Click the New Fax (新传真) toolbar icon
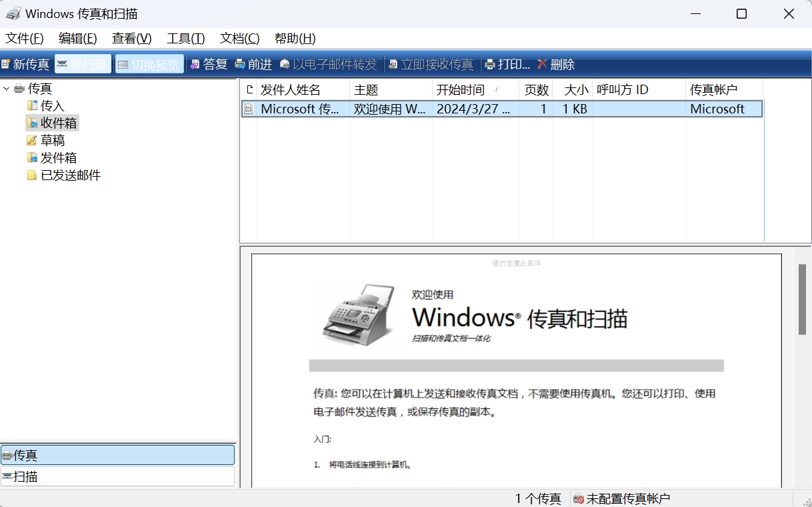The width and height of the screenshot is (812, 507). click(6, 65)
